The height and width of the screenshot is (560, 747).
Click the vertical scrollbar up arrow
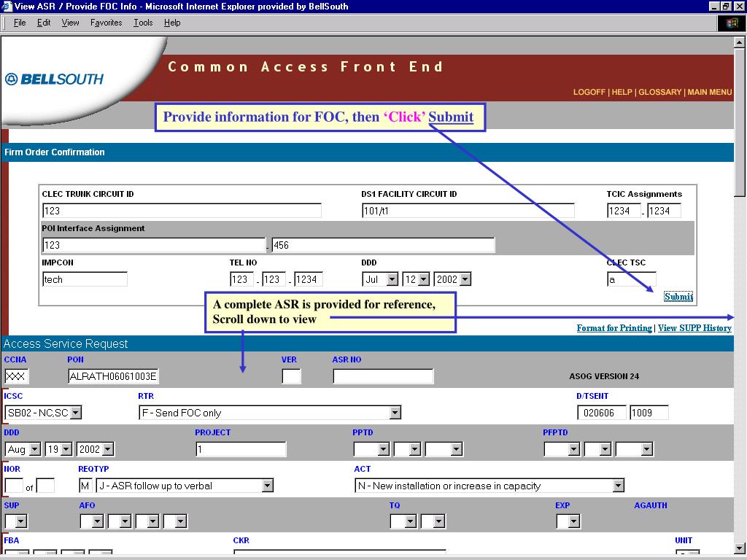point(739,42)
